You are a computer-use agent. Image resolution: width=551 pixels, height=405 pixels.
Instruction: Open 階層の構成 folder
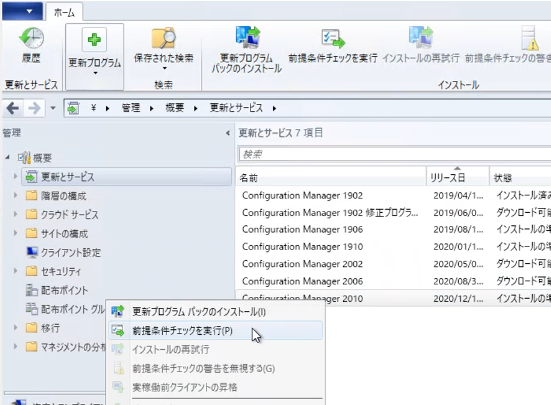coord(56,196)
